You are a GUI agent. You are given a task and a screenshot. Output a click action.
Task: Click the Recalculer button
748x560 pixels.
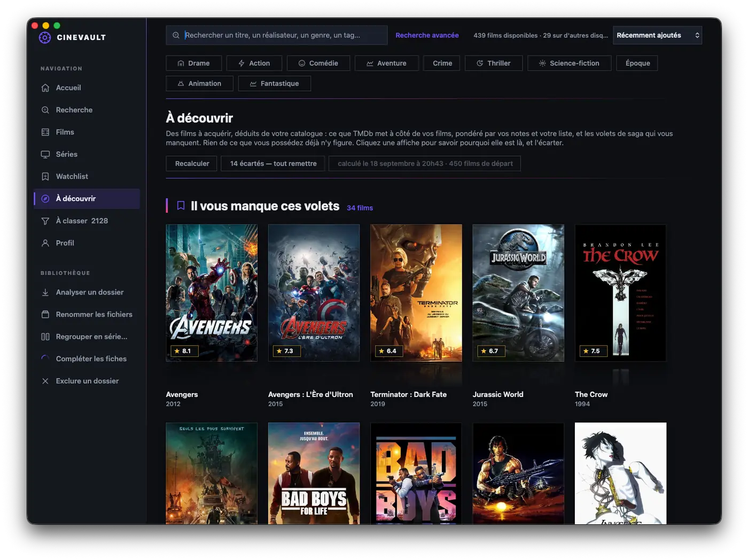[192, 164]
